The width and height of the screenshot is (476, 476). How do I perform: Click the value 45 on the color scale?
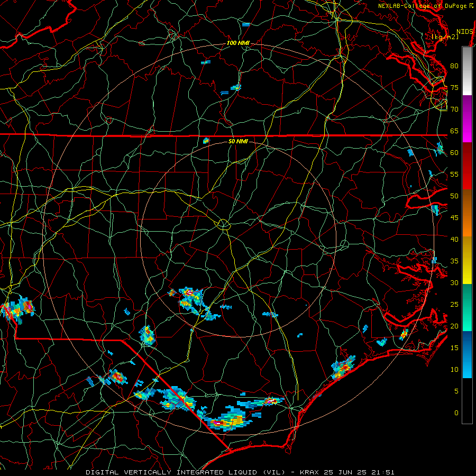[454, 218]
